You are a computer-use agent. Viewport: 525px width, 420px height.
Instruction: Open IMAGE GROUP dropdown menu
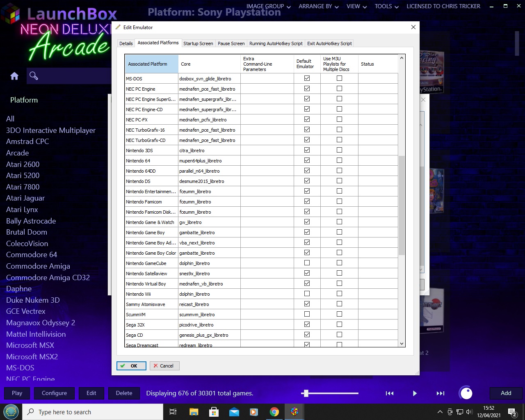(268, 6)
